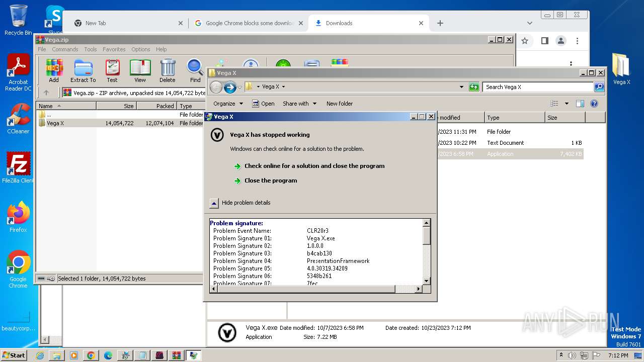The image size is (644, 362).
Task: Open the Help menu in WinRAR
Action: tap(161, 49)
